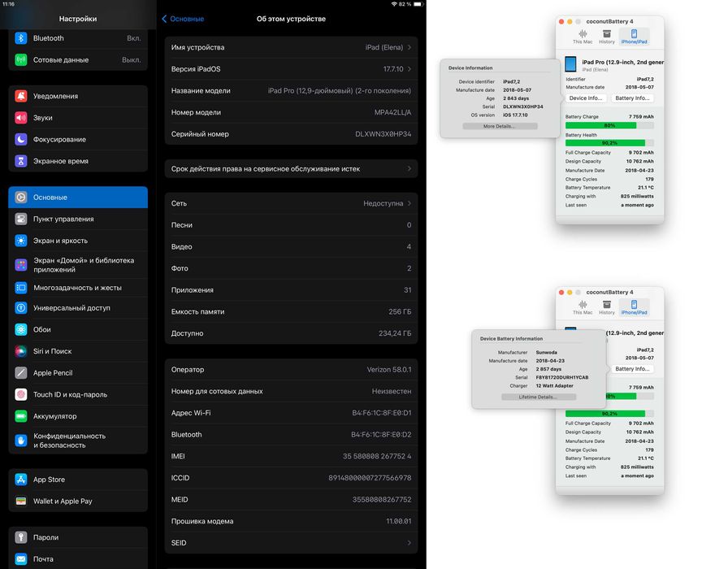Open Уведомления notifications settings
Image resolution: width=728 pixels, height=569 pixels.
(x=78, y=96)
